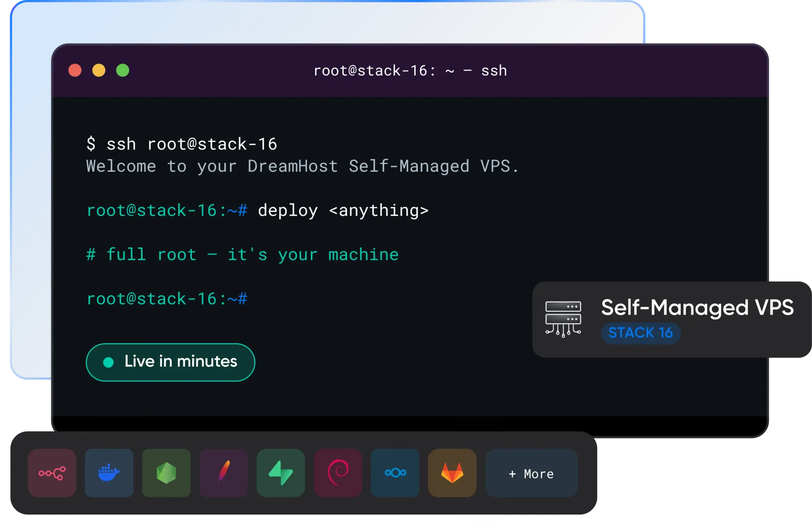Select the Supabase lightning bolt icon
This screenshot has width=812, height=525.
tap(281, 473)
